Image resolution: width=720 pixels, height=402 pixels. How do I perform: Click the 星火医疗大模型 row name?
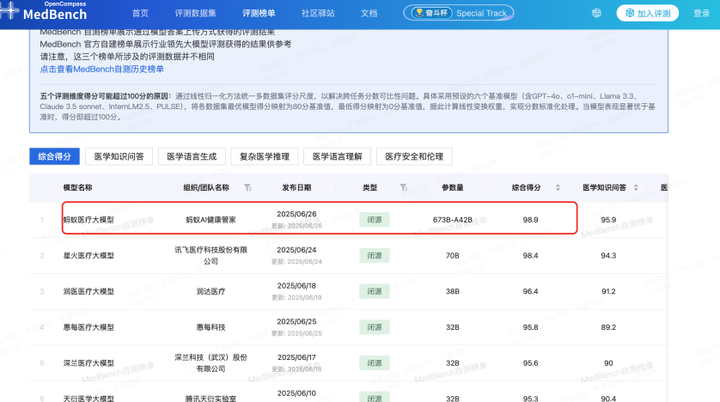pos(88,255)
